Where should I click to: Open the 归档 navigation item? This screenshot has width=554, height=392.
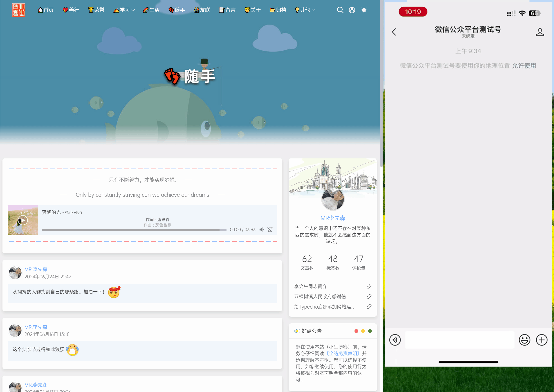click(278, 10)
